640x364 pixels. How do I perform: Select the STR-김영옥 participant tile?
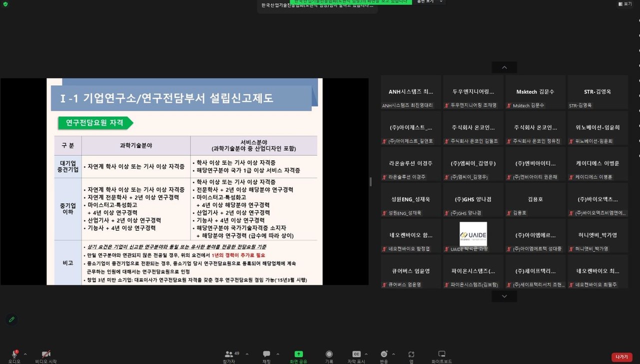597,92
